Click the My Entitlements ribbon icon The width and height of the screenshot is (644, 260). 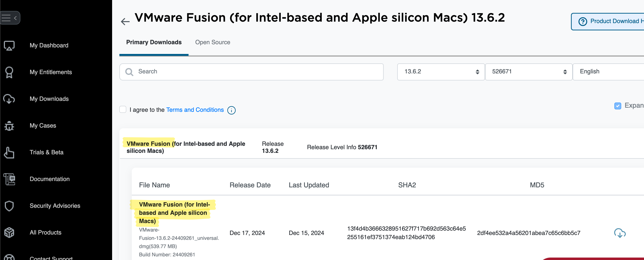click(x=9, y=72)
